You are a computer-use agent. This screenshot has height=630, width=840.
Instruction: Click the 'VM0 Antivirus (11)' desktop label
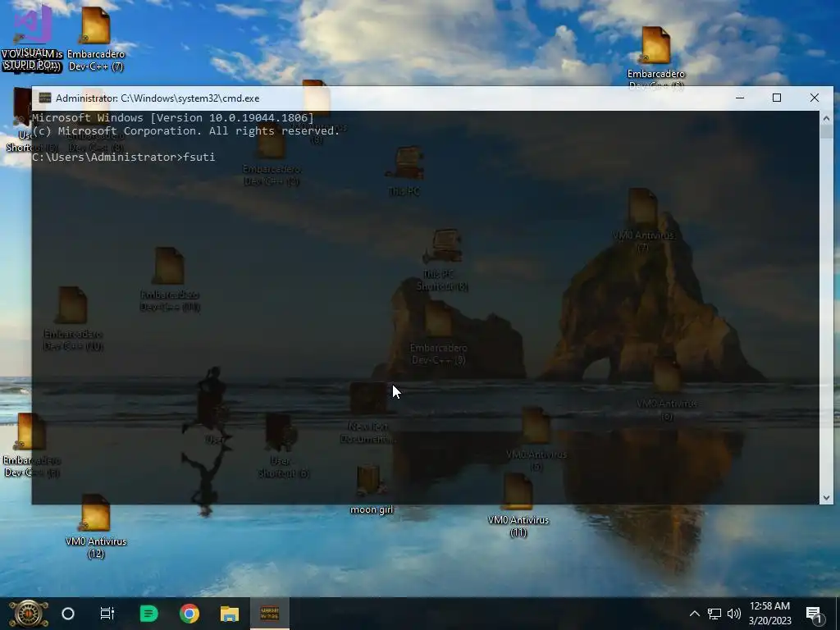click(x=518, y=526)
